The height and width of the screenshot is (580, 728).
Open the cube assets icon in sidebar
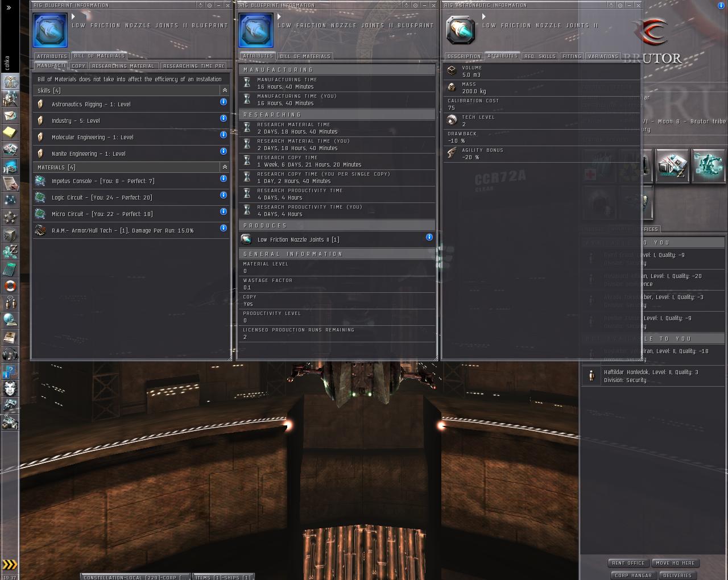click(10, 235)
